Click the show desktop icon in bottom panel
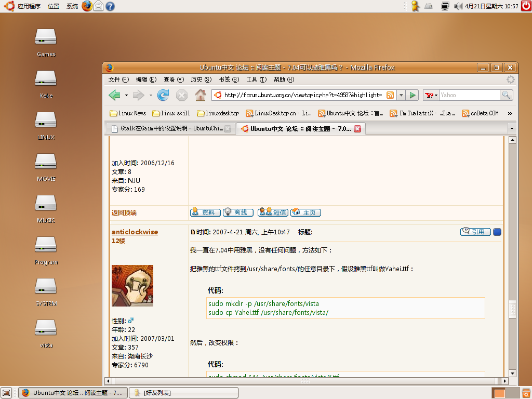 [6, 393]
